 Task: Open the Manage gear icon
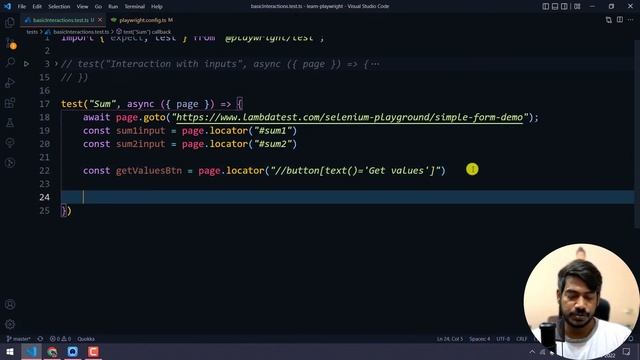(10, 324)
